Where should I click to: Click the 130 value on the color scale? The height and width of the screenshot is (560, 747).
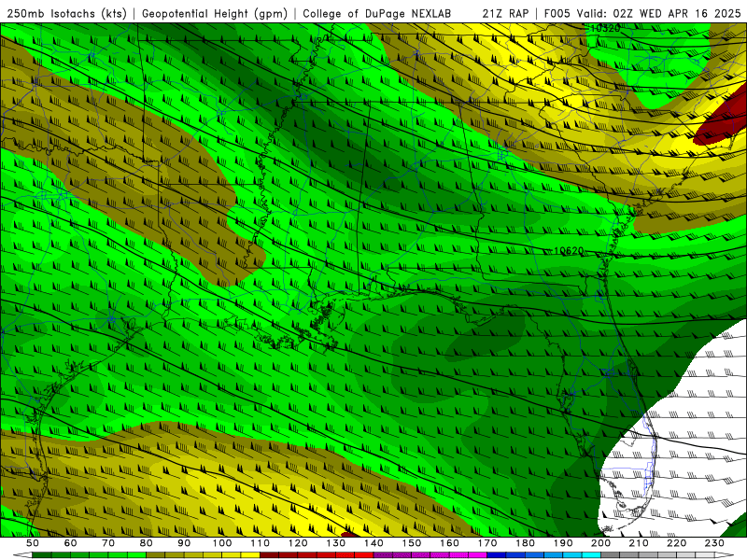pyautogui.click(x=336, y=543)
